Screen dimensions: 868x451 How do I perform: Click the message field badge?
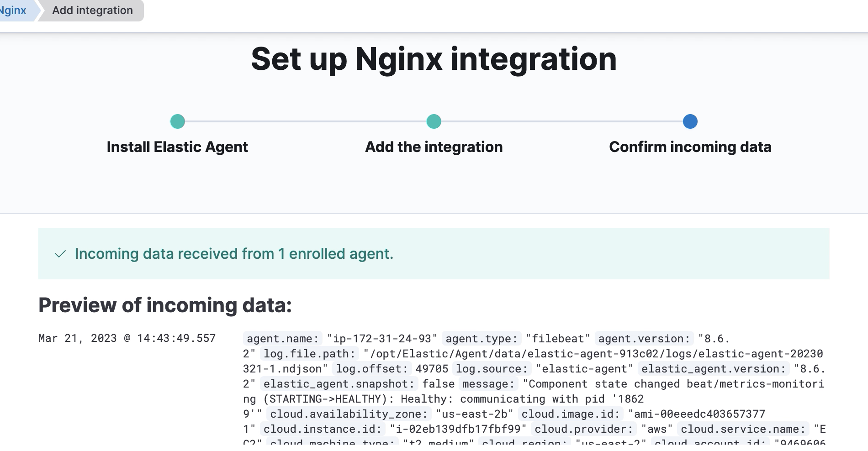[x=488, y=384]
